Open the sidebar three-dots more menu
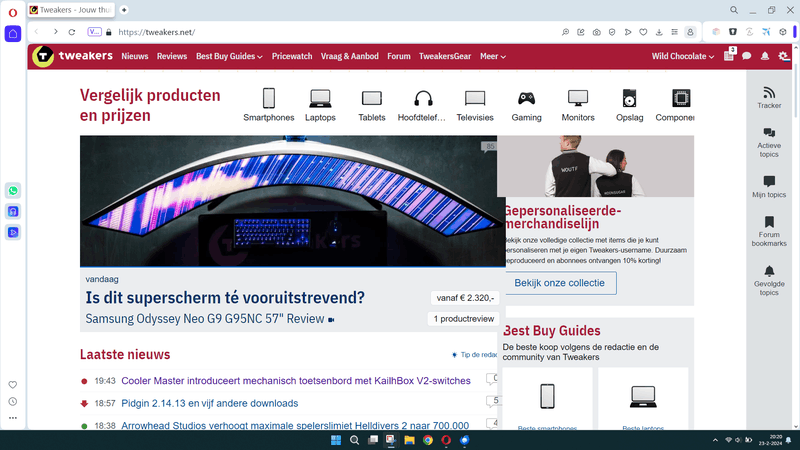The height and width of the screenshot is (450, 800). pos(13,418)
